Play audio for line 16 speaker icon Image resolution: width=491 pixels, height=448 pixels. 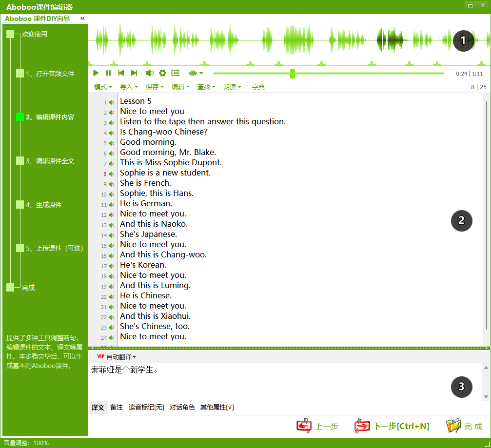(112, 255)
